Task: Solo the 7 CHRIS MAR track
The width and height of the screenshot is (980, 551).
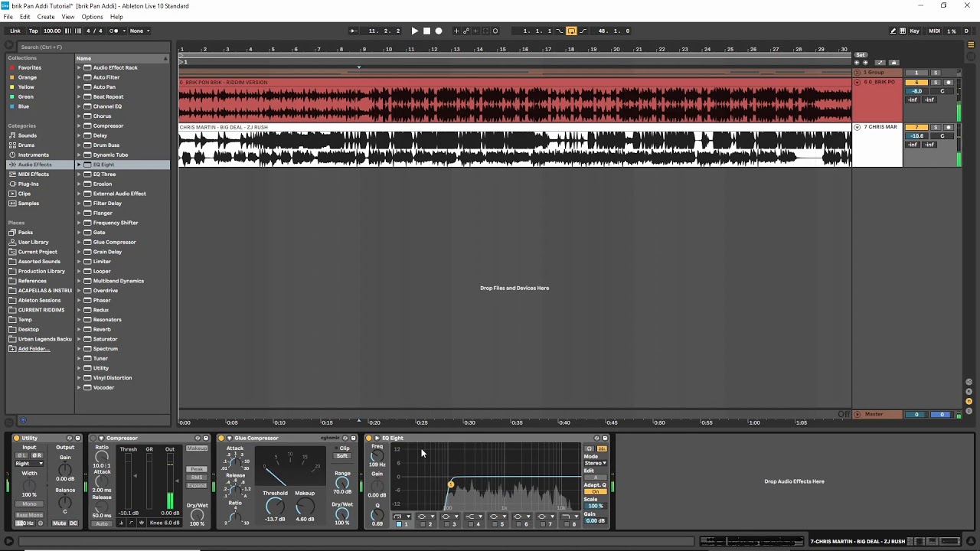Action: point(936,127)
